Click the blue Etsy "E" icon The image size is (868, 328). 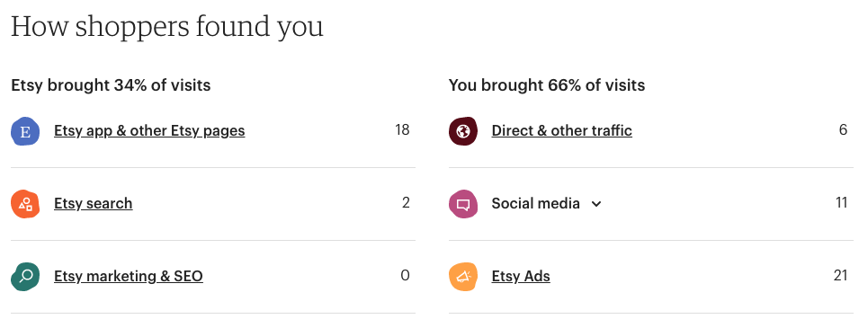(25, 131)
